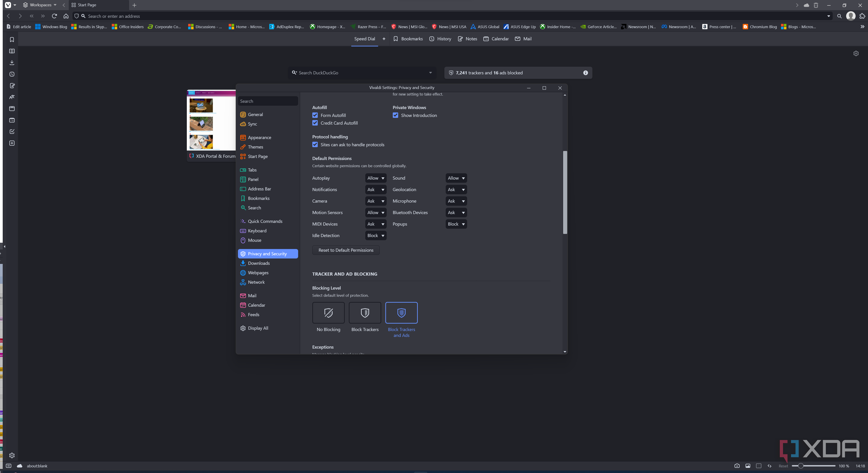This screenshot has height=473, width=868.
Task: Disable Sites can ask to handle protocols
Action: coord(315,144)
